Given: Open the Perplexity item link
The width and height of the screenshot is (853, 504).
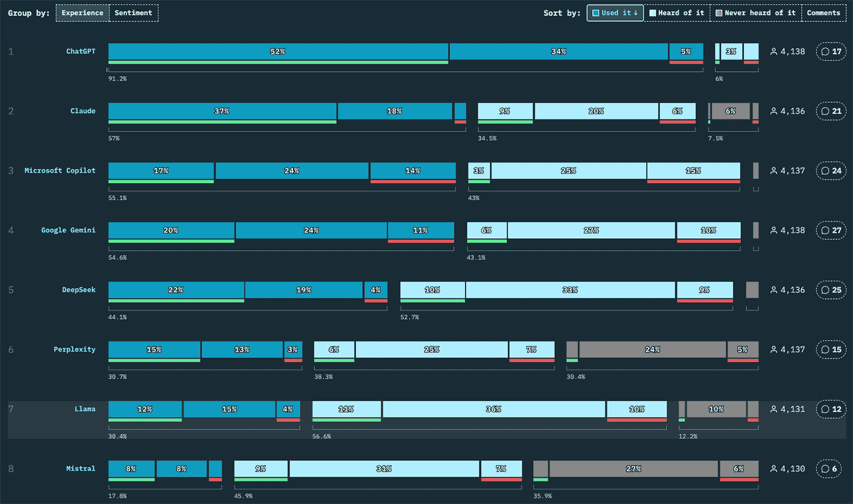Looking at the screenshot, I should tap(74, 349).
